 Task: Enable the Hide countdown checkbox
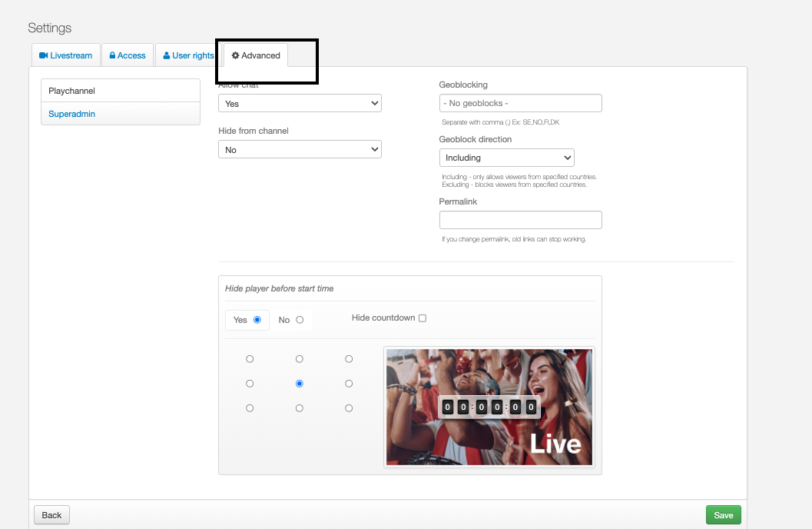pyautogui.click(x=423, y=318)
